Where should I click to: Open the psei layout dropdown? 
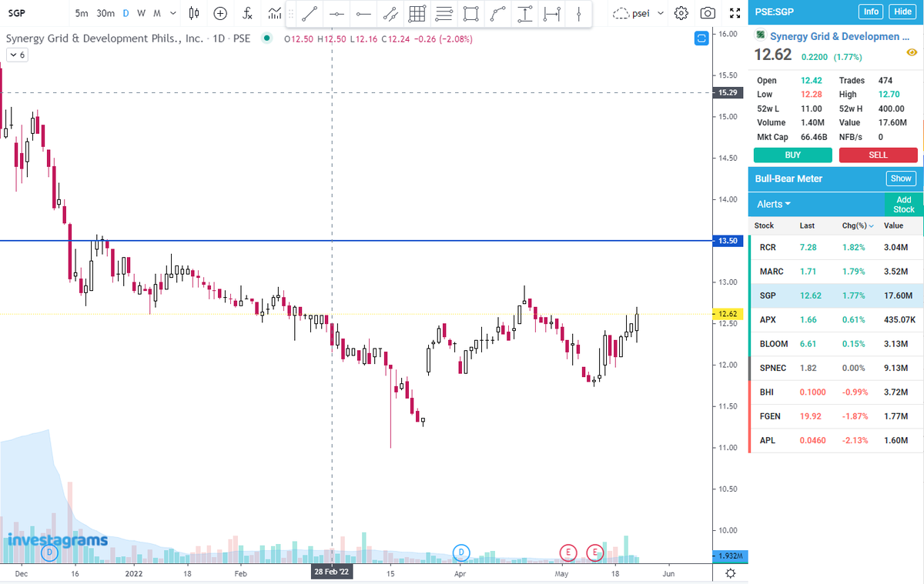pyautogui.click(x=638, y=13)
